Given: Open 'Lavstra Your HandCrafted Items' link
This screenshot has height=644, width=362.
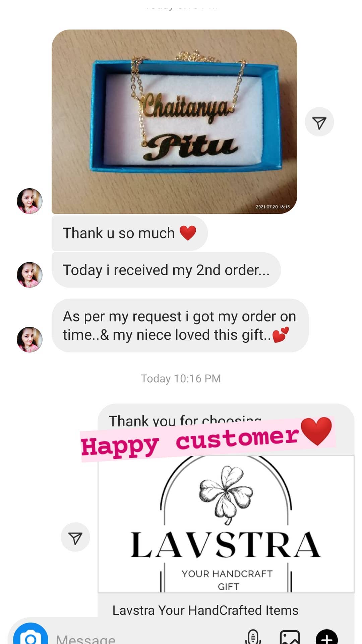Looking at the screenshot, I should [205, 610].
